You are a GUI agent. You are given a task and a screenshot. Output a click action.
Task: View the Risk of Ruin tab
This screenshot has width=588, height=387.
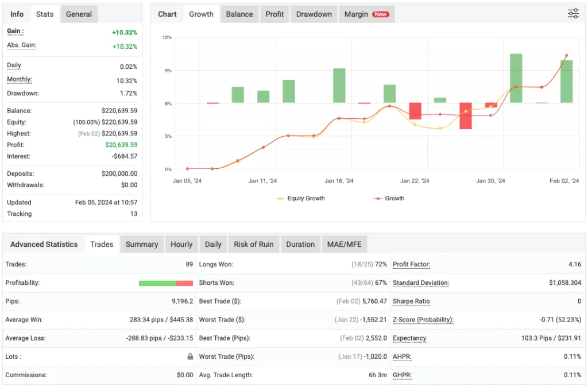pos(253,244)
